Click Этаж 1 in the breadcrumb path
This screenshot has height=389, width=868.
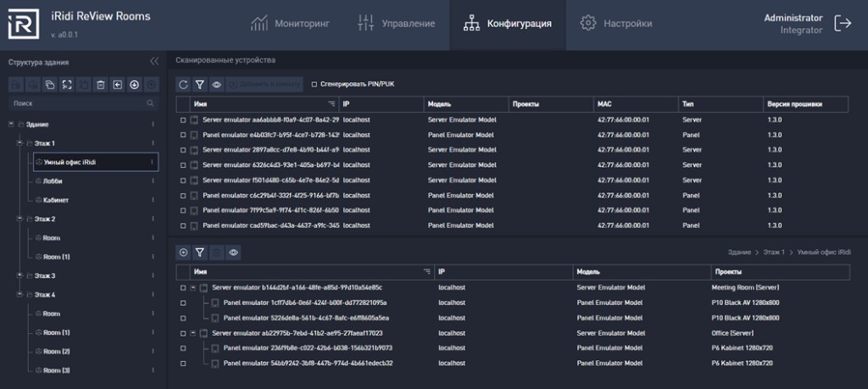click(774, 253)
